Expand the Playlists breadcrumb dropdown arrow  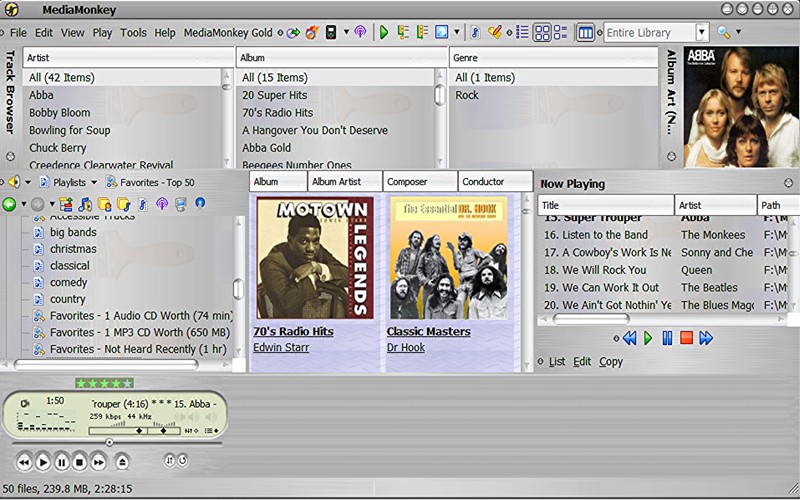pos(94,183)
